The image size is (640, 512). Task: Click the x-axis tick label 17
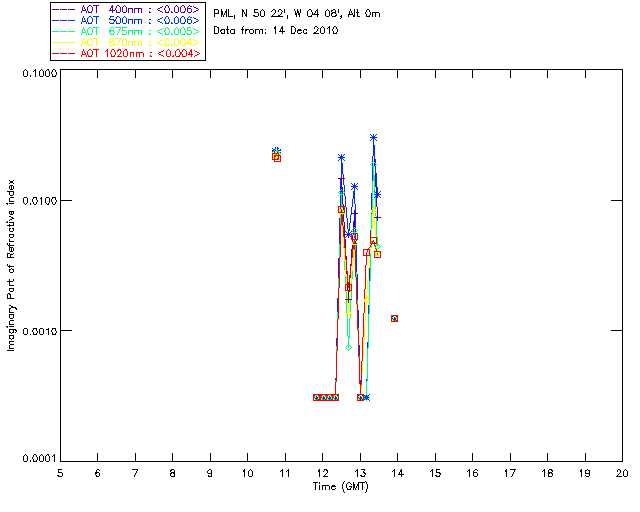(x=510, y=473)
